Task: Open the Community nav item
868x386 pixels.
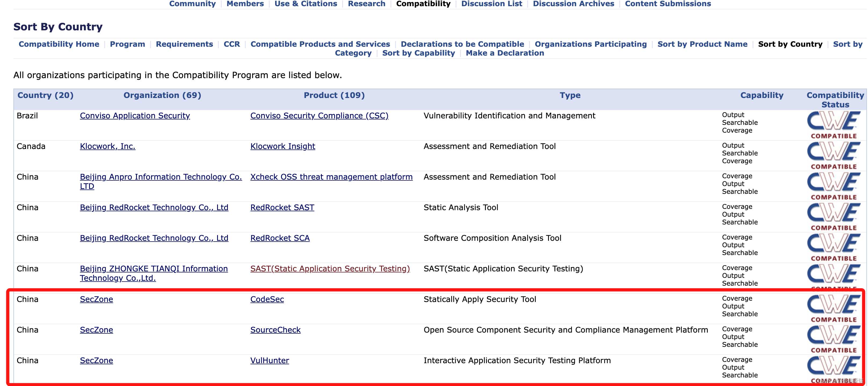Action: tap(192, 4)
